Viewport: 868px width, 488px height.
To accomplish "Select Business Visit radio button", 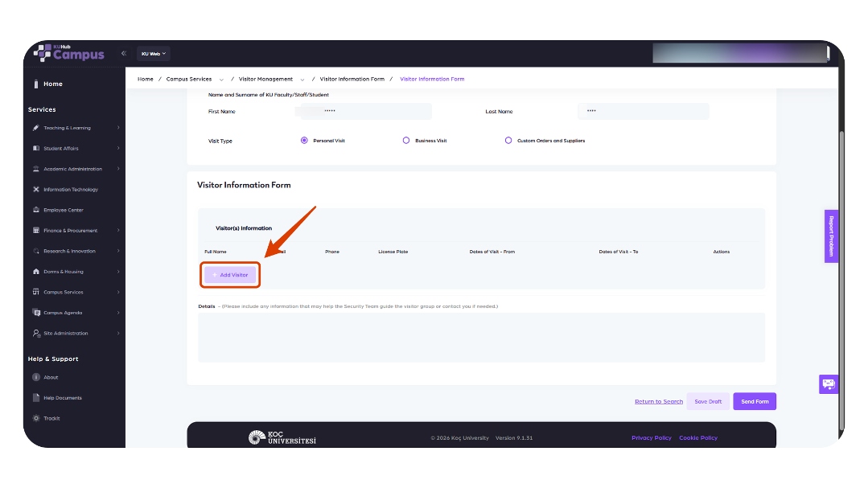I will coord(405,141).
